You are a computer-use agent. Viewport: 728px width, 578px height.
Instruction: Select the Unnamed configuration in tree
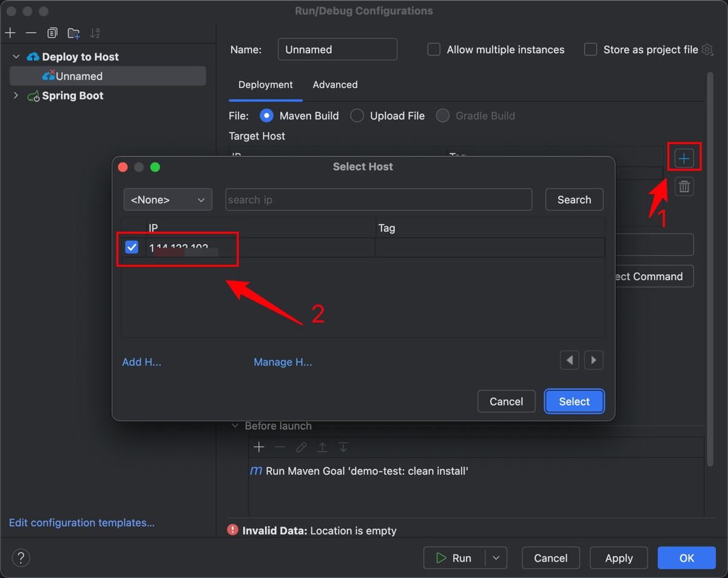79,76
